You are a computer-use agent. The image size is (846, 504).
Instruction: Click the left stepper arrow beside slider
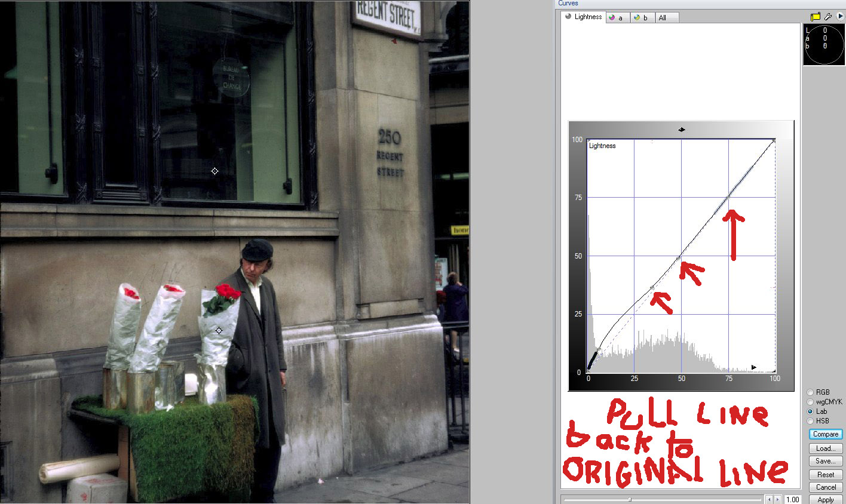click(x=770, y=499)
